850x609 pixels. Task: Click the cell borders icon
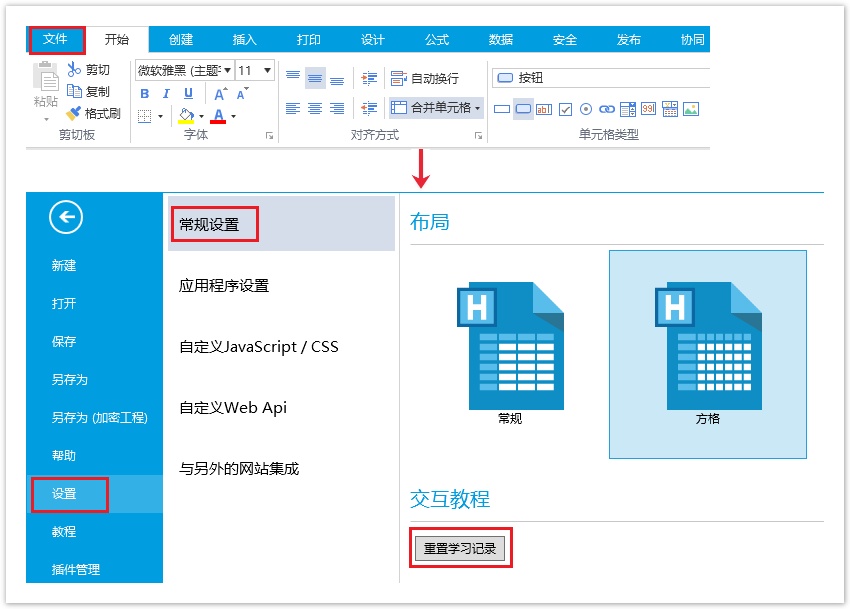144,116
